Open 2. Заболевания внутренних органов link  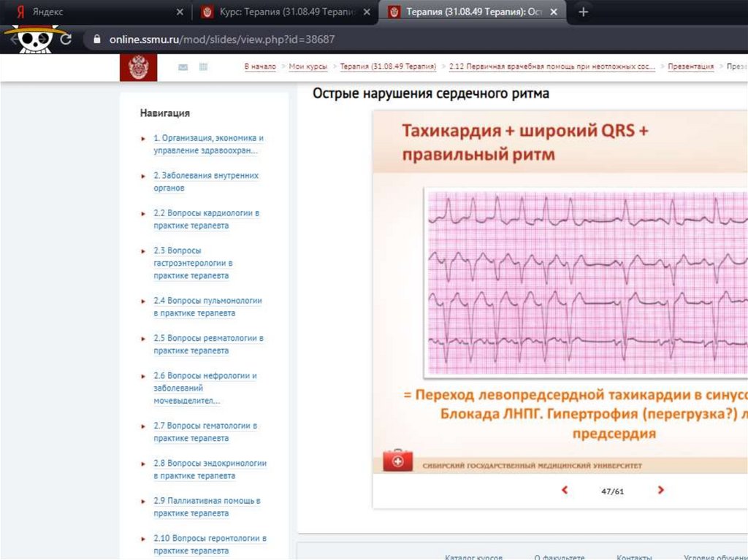tap(206, 182)
